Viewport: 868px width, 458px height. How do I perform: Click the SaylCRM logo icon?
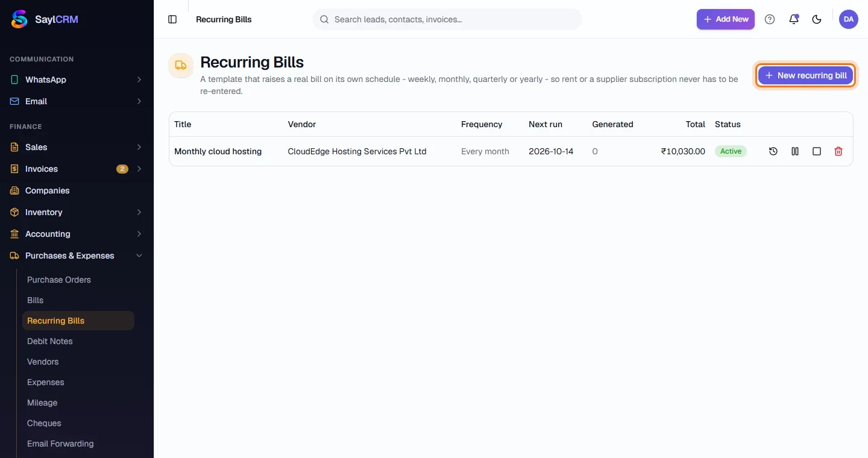pyautogui.click(x=19, y=19)
